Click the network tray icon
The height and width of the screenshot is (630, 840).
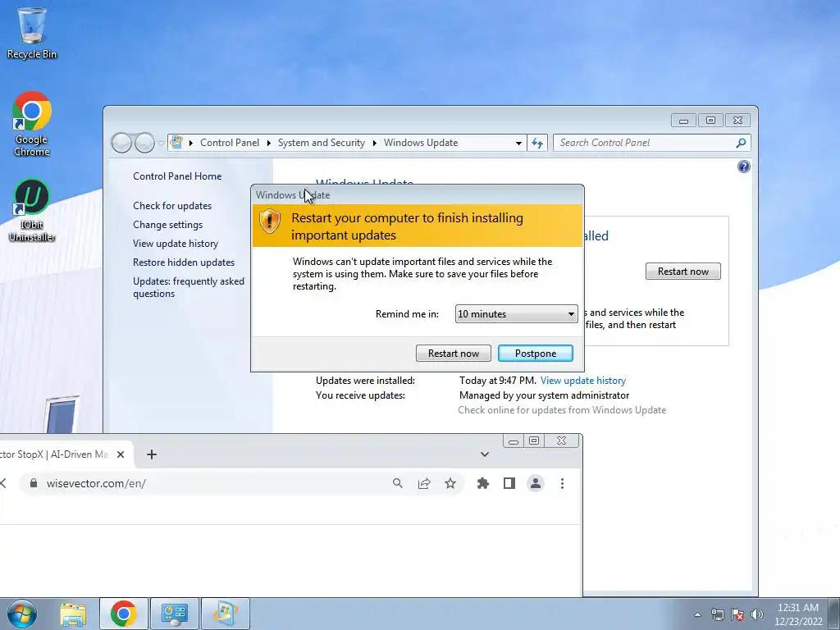tap(717, 614)
